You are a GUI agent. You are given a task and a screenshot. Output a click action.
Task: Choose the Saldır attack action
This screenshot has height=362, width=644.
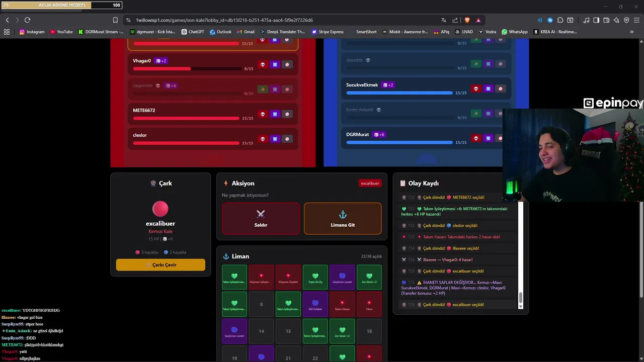pos(261,219)
